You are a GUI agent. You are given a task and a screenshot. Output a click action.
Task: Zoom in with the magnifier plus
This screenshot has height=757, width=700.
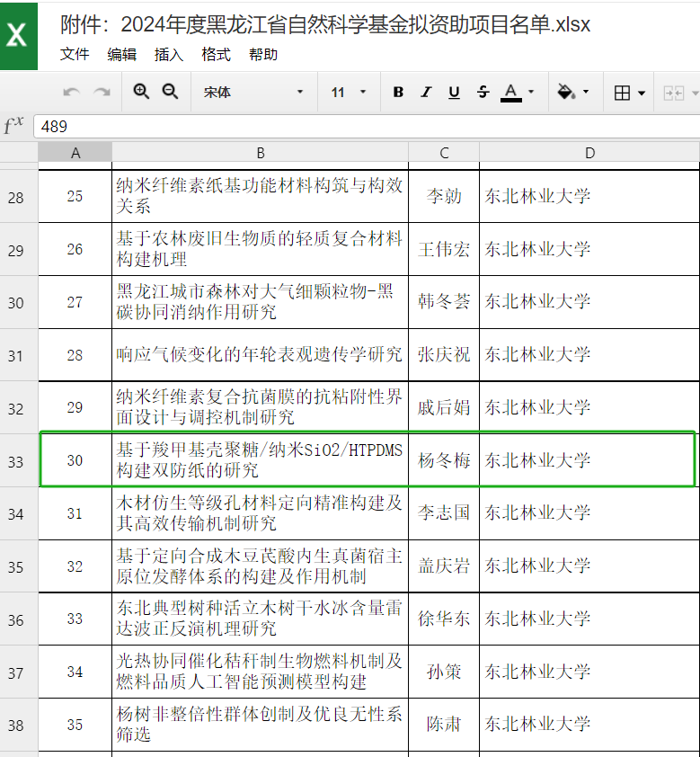click(x=141, y=92)
